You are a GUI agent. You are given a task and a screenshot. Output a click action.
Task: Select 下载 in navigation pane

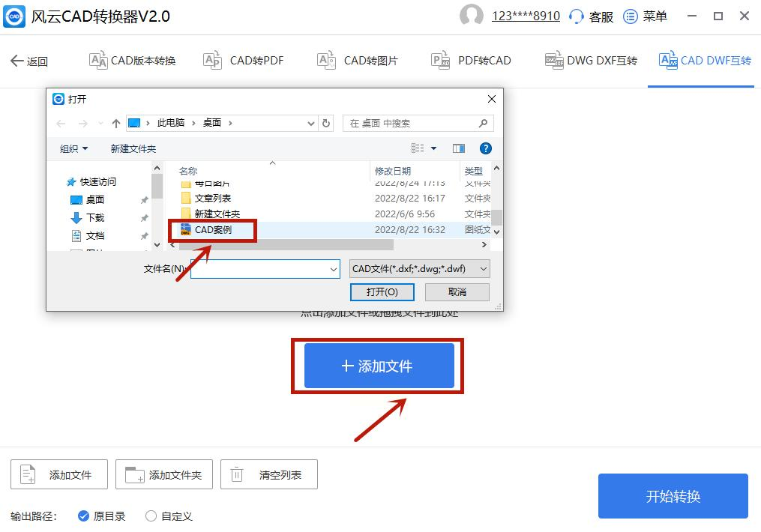[x=88, y=218]
